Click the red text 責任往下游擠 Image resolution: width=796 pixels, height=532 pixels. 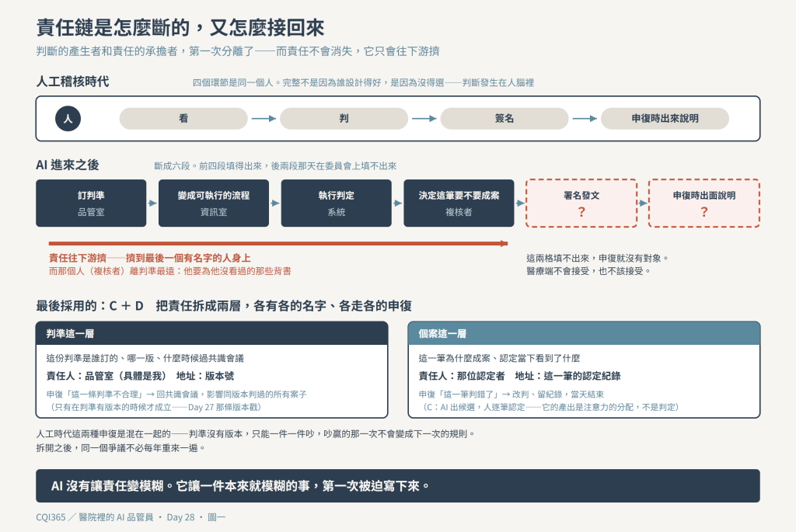(x=150, y=258)
